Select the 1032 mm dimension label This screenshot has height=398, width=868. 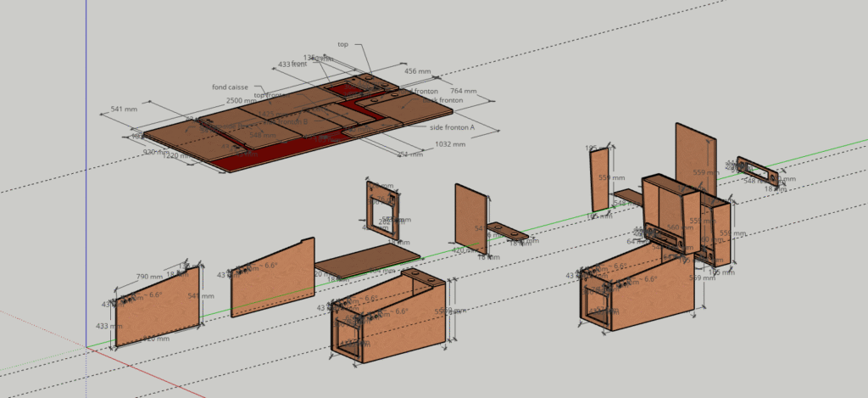[450, 145]
